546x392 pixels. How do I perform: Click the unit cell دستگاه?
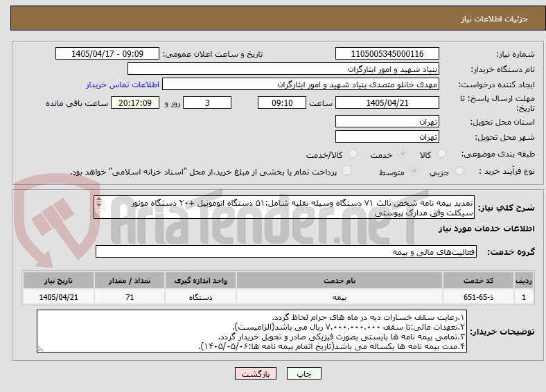[x=200, y=297]
